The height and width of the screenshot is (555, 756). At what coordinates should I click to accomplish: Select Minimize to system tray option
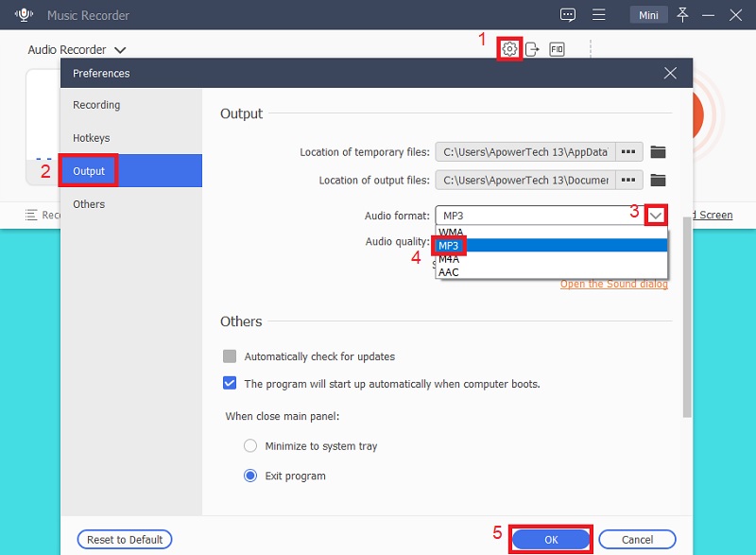[x=250, y=445]
